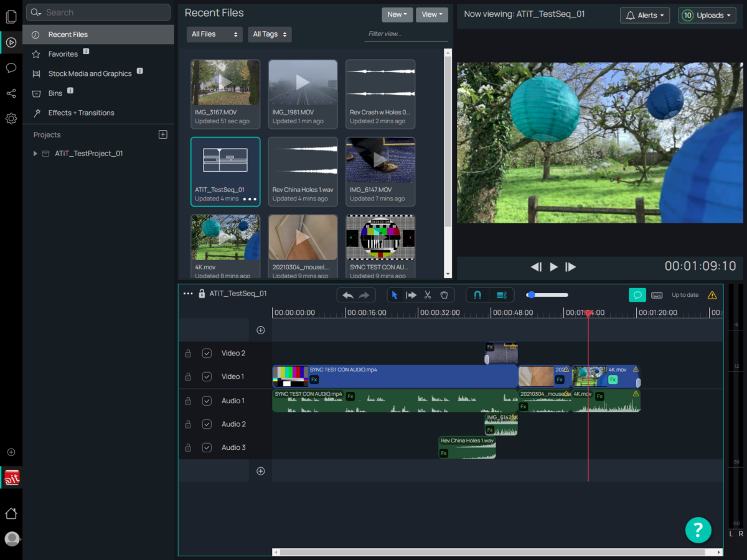Open keyboard shortcuts icon

(657, 295)
